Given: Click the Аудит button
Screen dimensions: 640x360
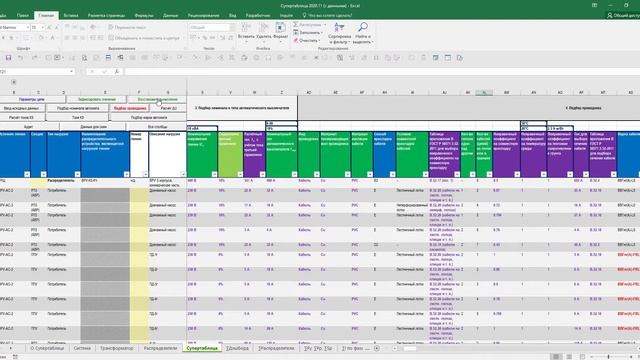Looking at the screenshot, I should 29,127.
